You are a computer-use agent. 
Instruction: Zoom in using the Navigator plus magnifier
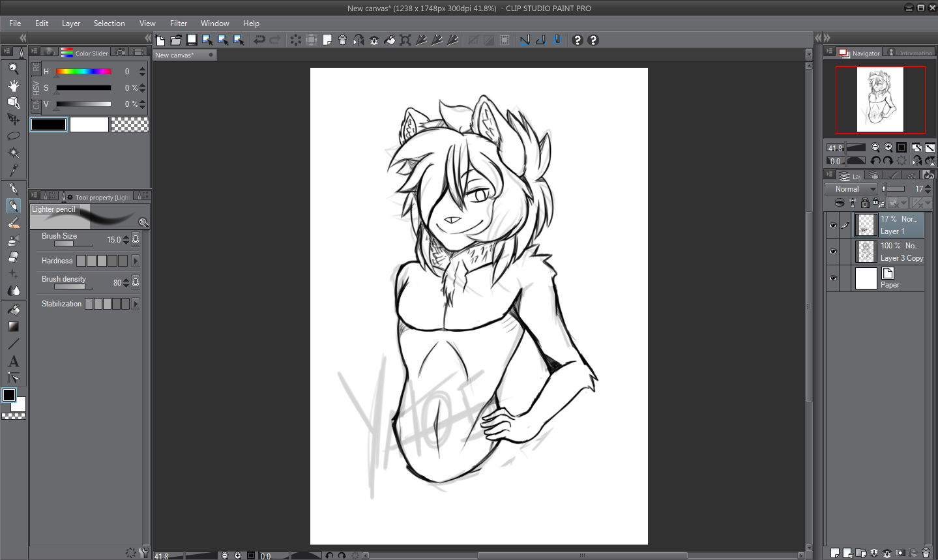(888, 147)
